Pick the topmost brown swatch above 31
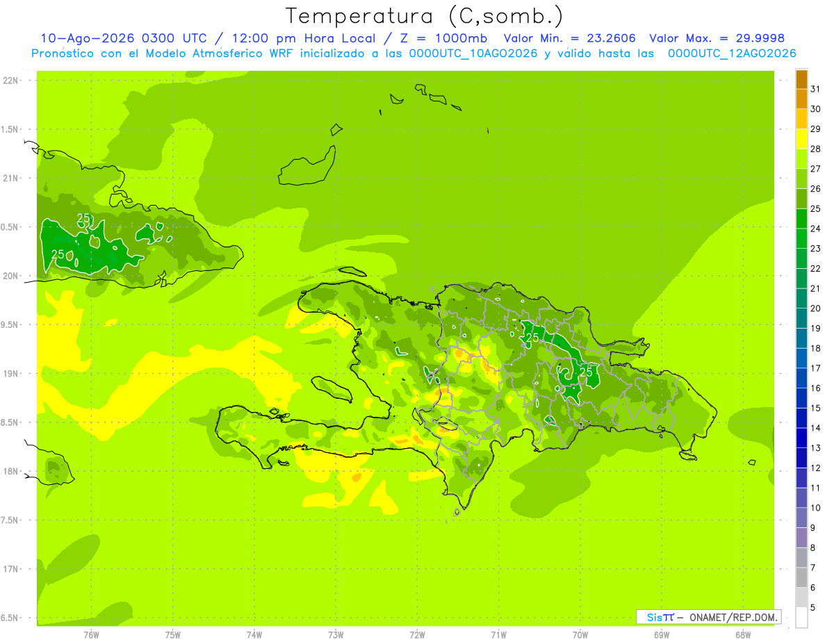The image size is (834, 644). (801, 79)
